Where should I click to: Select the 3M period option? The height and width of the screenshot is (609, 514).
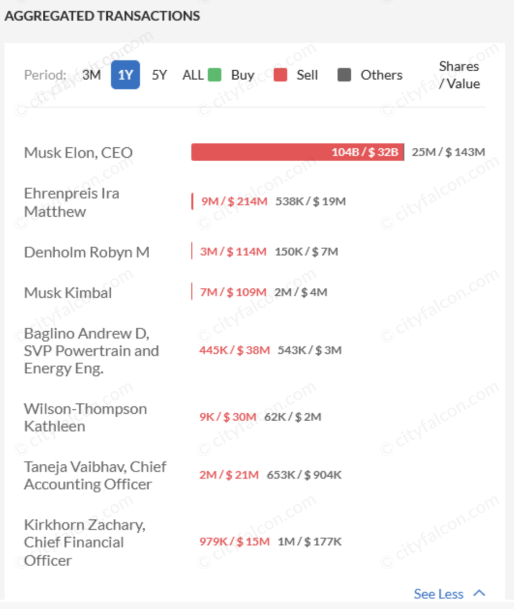(x=91, y=75)
